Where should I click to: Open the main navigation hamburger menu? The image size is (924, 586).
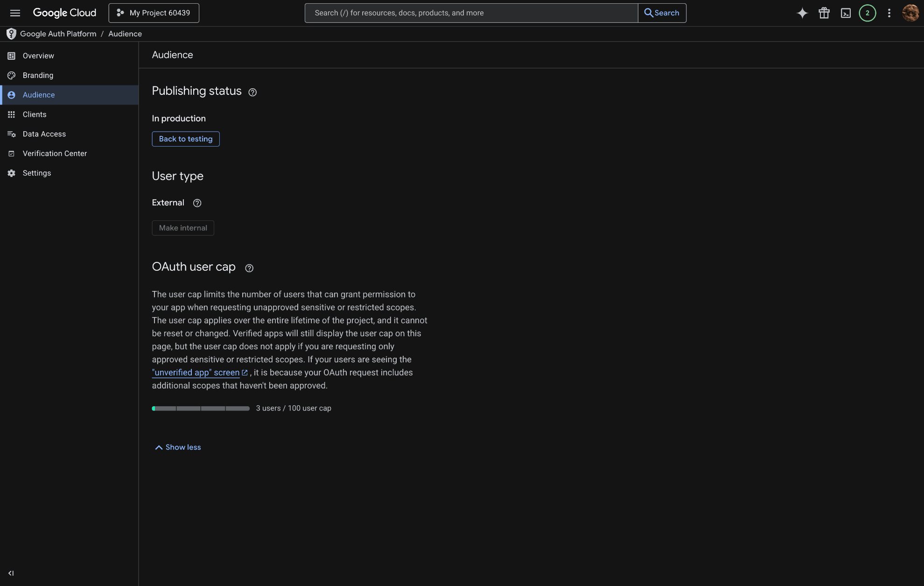tap(15, 13)
